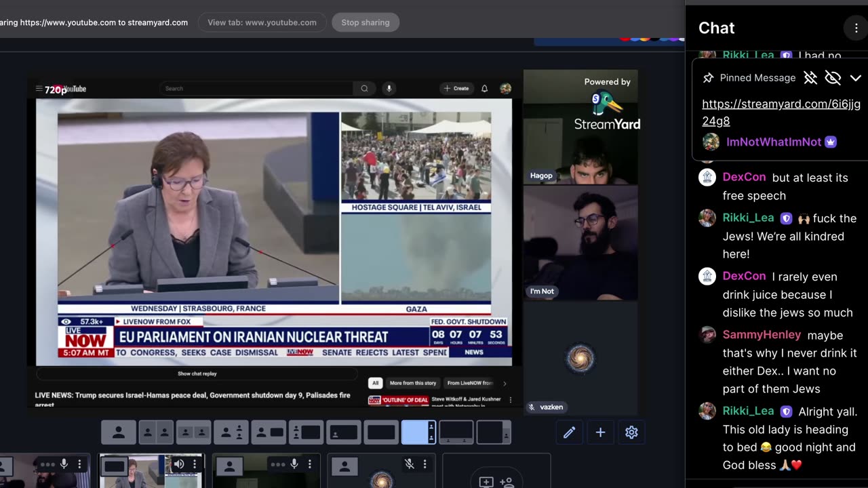Unpin the pinned chat message
The image size is (868, 488).
pyautogui.click(x=810, y=78)
